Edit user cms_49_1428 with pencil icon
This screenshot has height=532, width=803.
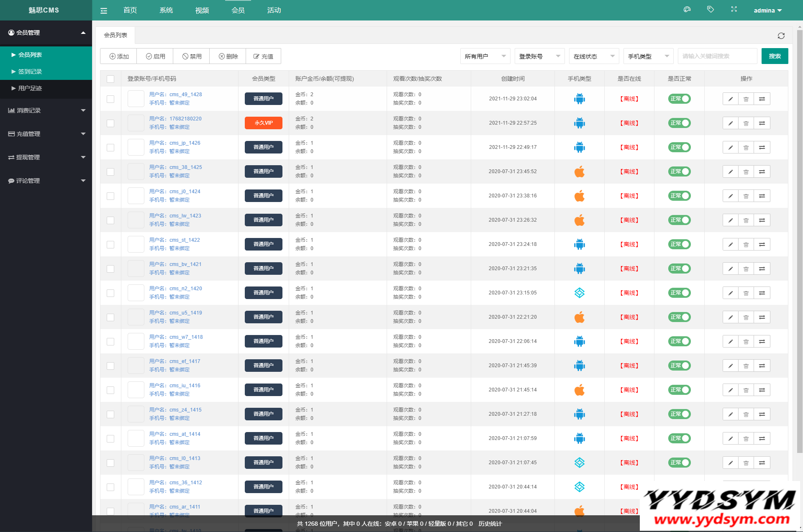[730, 99]
